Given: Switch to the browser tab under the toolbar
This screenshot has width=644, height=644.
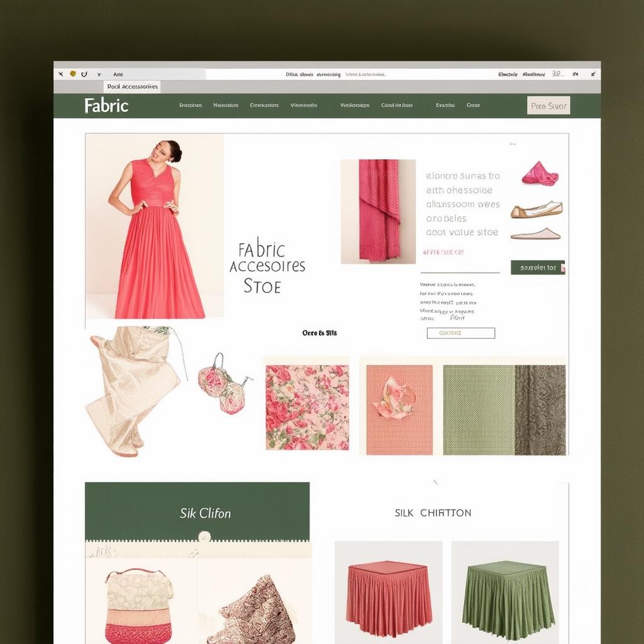Looking at the screenshot, I should pyautogui.click(x=132, y=87).
